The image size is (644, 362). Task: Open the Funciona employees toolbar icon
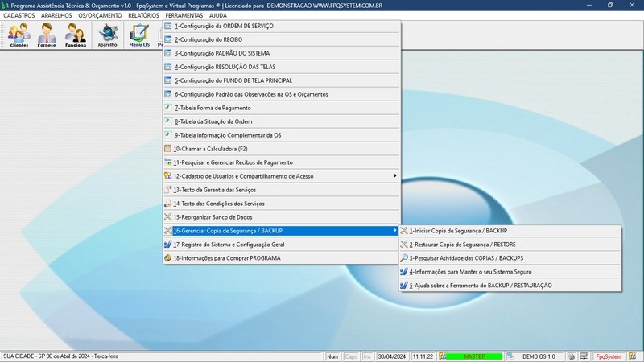click(x=76, y=35)
